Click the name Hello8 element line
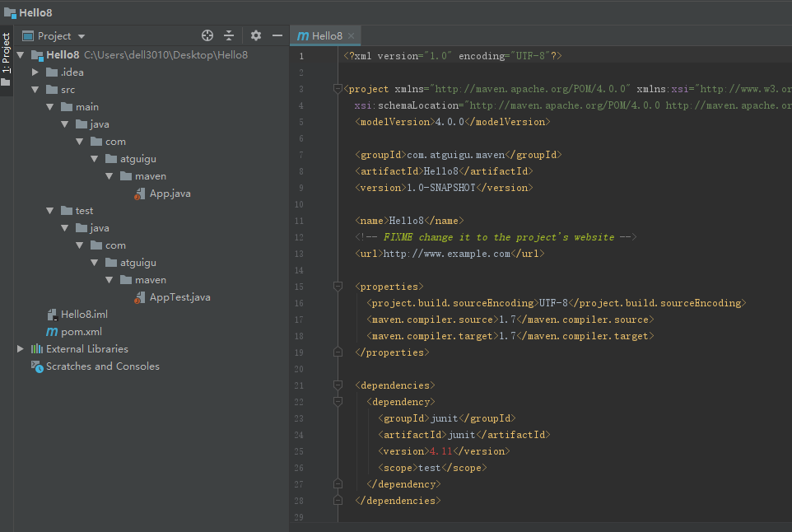792x532 pixels. coord(409,221)
